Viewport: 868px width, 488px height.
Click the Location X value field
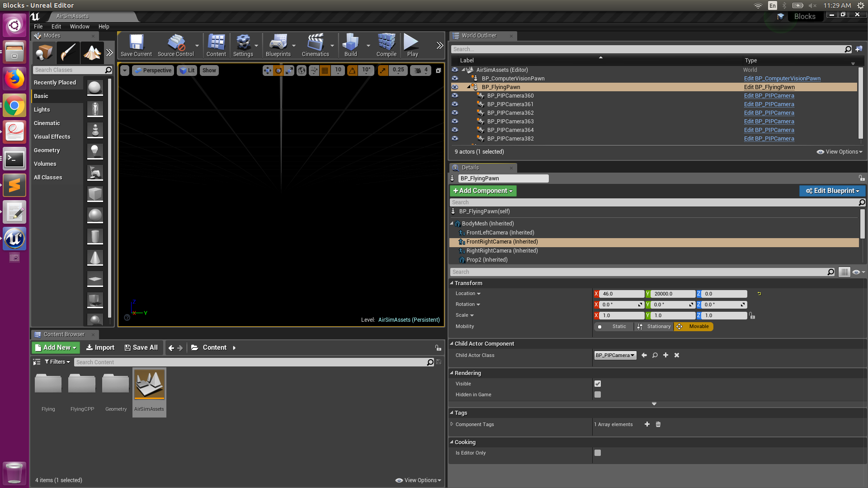point(621,294)
